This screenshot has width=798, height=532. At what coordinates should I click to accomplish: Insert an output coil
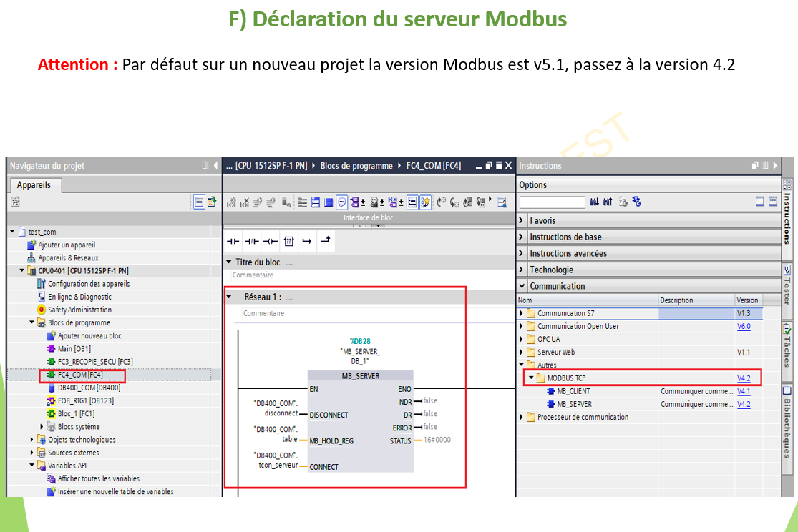(269, 241)
